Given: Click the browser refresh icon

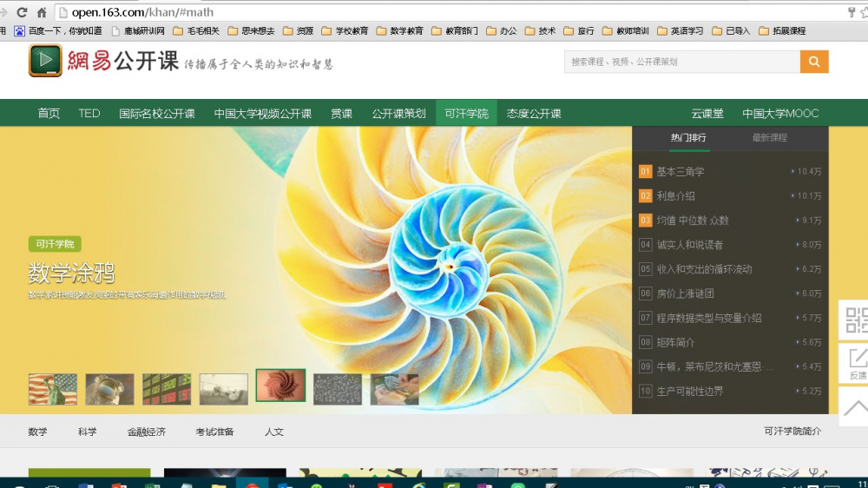Looking at the screenshot, I should [x=22, y=12].
